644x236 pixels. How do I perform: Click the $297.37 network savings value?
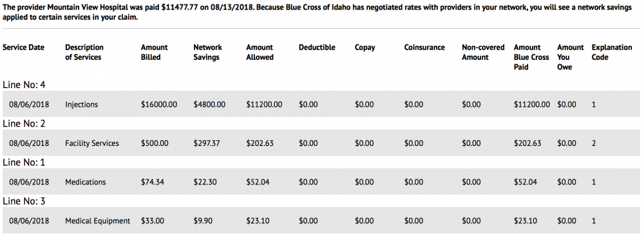pos(207,143)
